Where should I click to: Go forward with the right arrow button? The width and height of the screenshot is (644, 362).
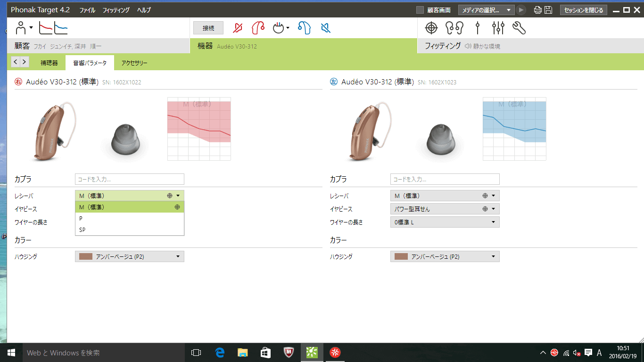click(25, 61)
